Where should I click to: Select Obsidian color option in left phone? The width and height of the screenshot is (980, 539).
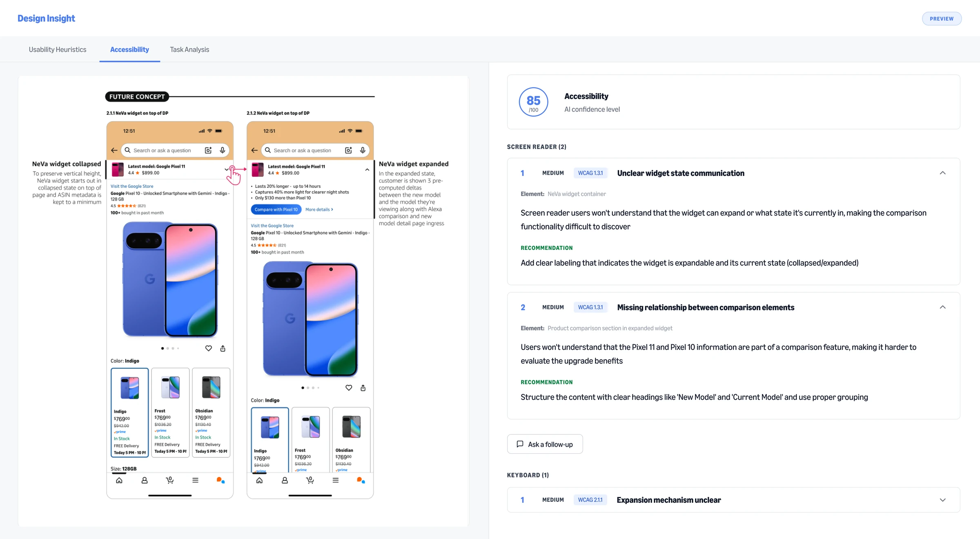[x=211, y=412]
